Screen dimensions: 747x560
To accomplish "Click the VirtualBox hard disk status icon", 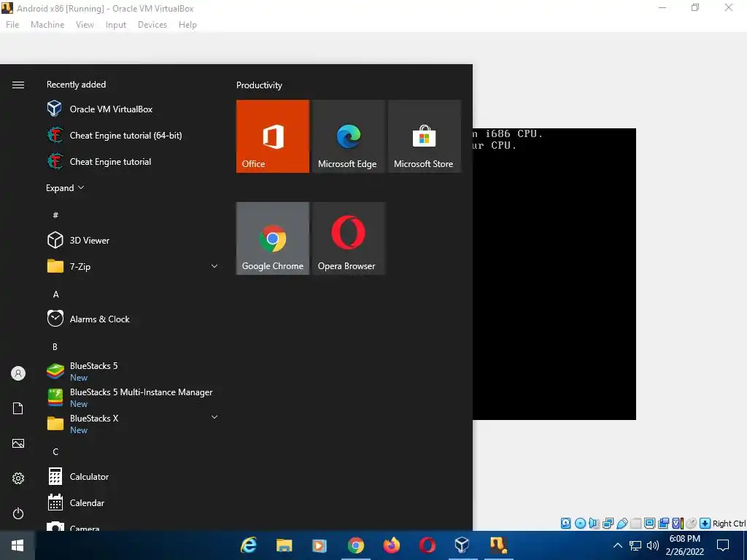I will click(565, 524).
